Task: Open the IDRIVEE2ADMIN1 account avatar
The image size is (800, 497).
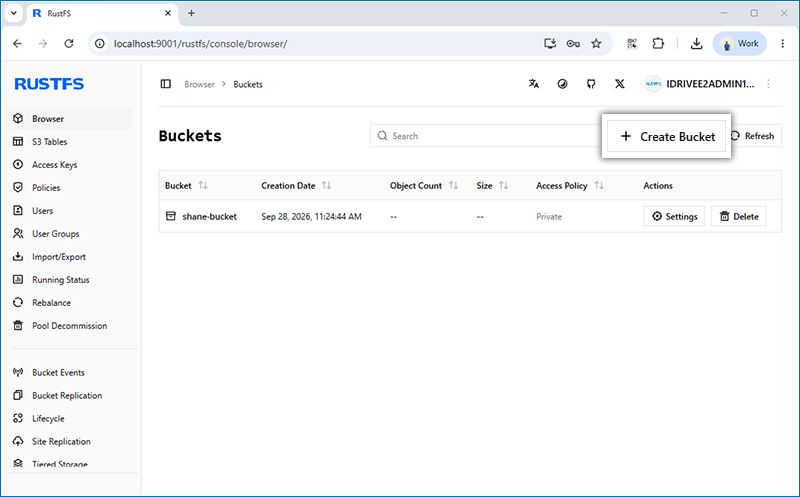Action: (x=654, y=84)
